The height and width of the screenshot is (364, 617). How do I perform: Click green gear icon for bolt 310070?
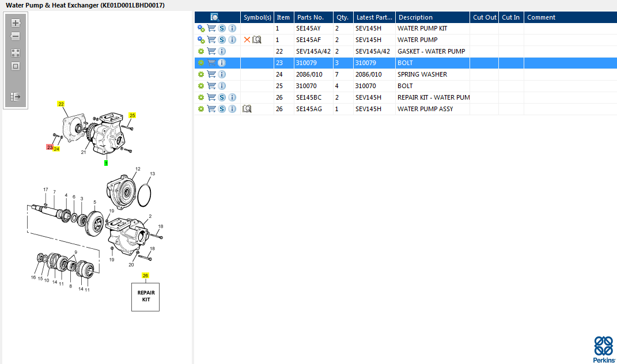pos(201,86)
